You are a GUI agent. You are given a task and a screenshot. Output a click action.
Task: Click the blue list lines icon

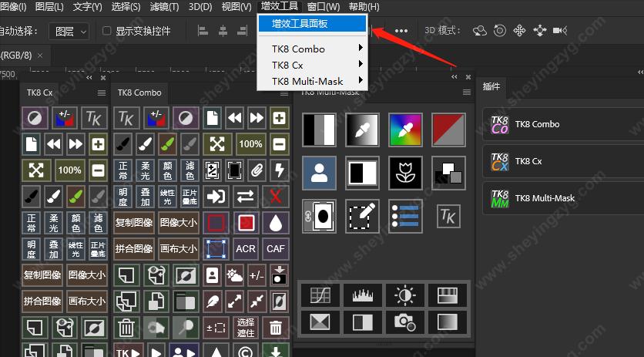[405, 216]
